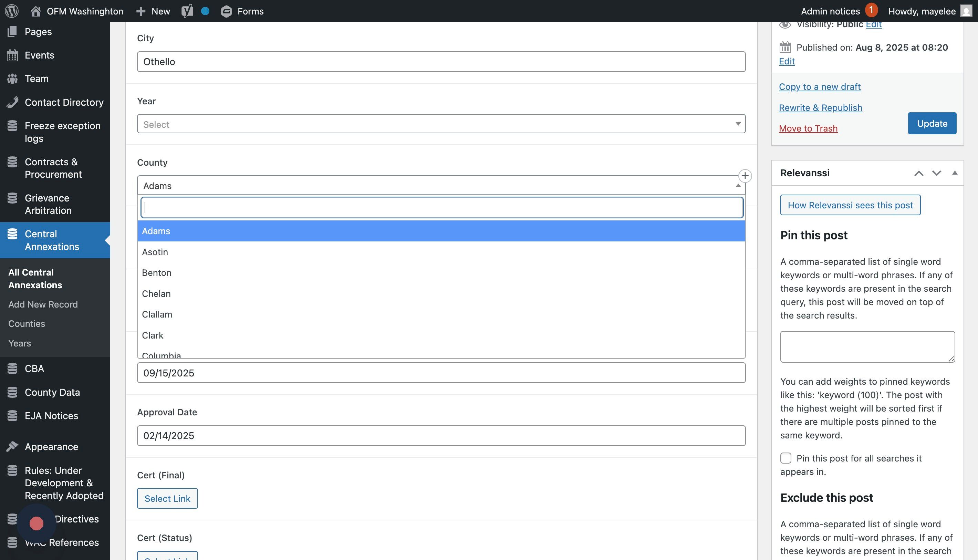
Task: Move Relevanssi panel down with chevron
Action: (936, 173)
